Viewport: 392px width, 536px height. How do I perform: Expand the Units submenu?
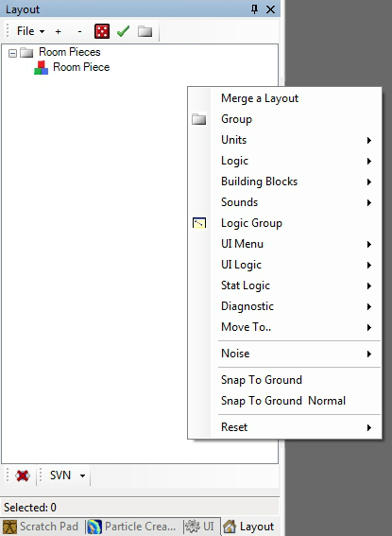pos(284,140)
